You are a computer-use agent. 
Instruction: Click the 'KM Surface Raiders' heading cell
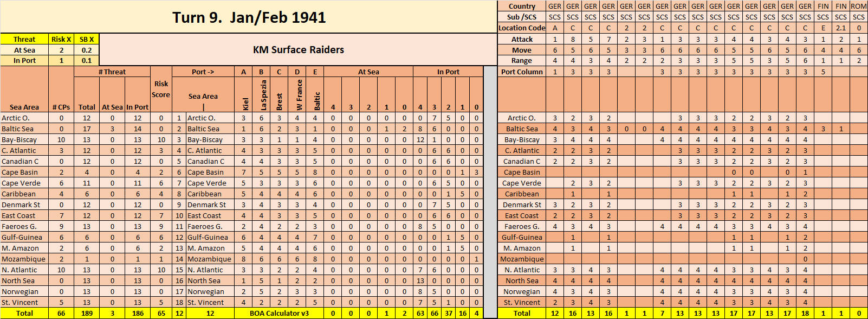(299, 50)
